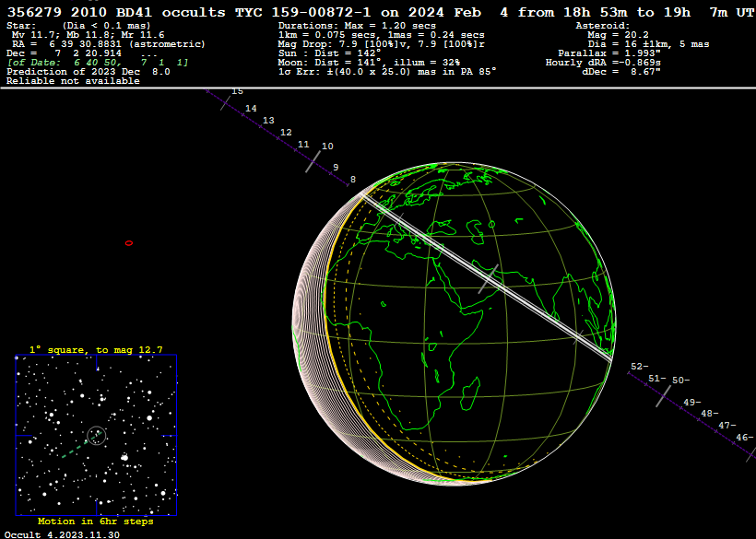Viewport: 756px width, 539px height.
Task: Select the '49-' minute marker on the lower track
Action: pyautogui.click(x=691, y=403)
